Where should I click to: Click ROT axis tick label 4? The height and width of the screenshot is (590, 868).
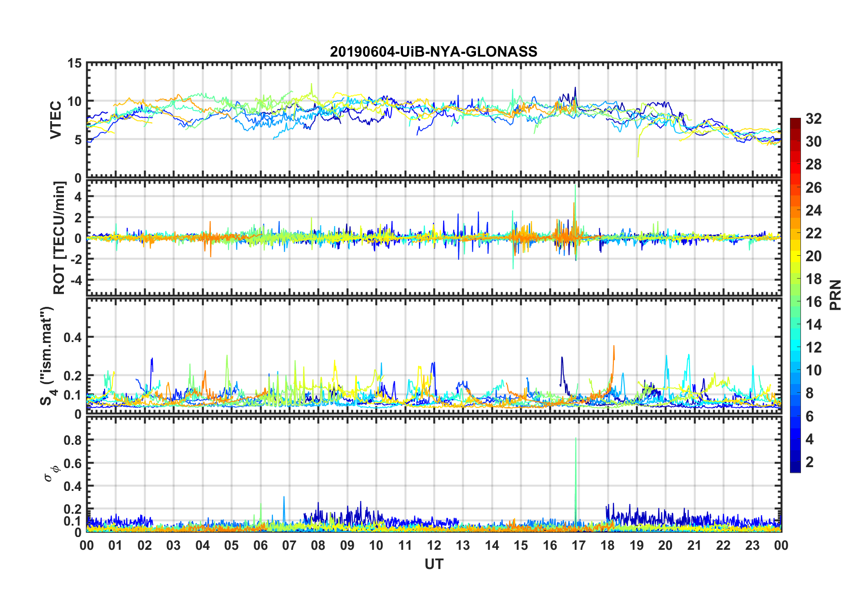[x=78, y=197]
